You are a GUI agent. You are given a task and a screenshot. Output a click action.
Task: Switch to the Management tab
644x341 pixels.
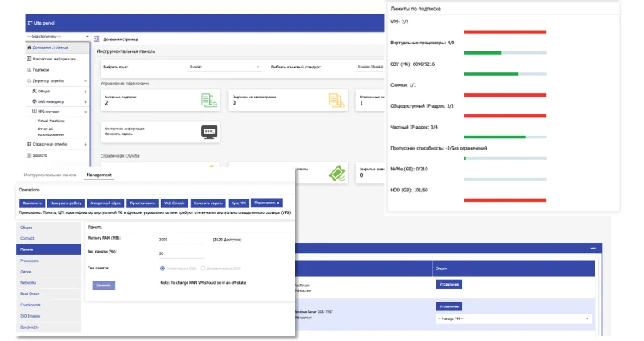tap(99, 175)
